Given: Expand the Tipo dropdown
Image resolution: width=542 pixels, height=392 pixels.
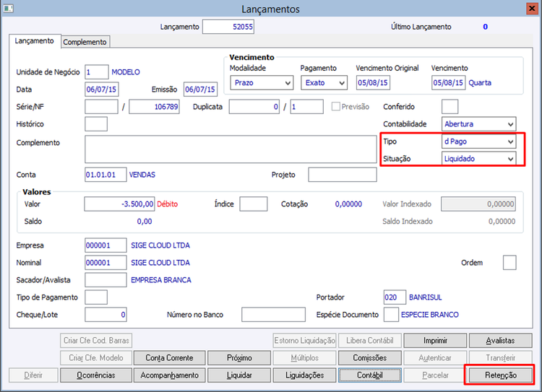Looking at the screenshot, I should click(x=478, y=141).
